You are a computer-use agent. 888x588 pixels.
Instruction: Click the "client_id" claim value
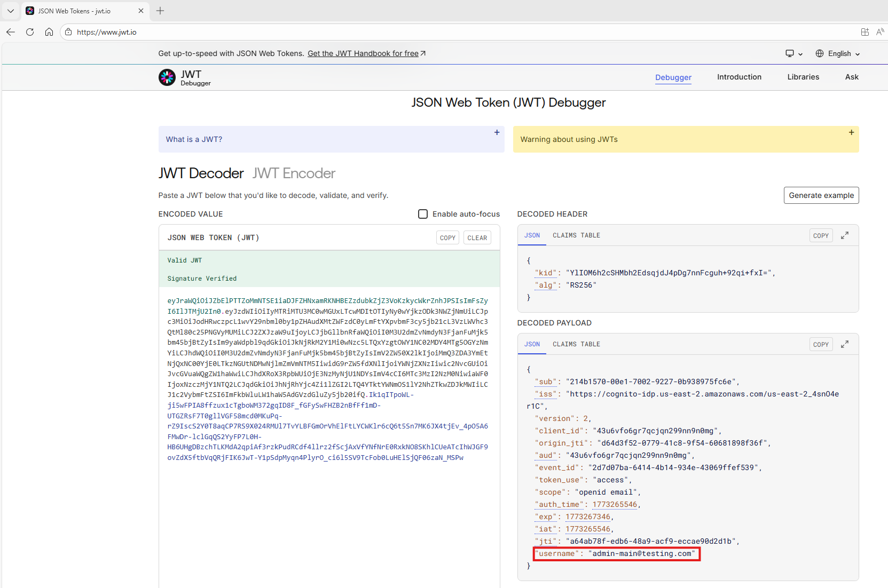(657, 431)
